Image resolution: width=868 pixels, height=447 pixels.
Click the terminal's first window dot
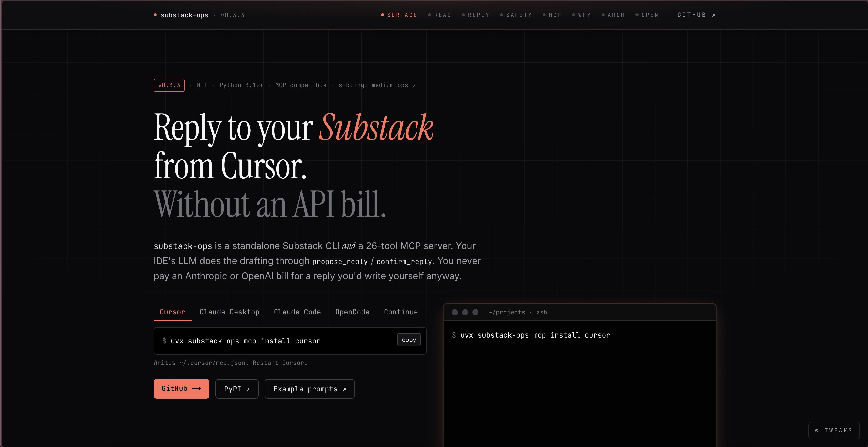[x=455, y=312]
